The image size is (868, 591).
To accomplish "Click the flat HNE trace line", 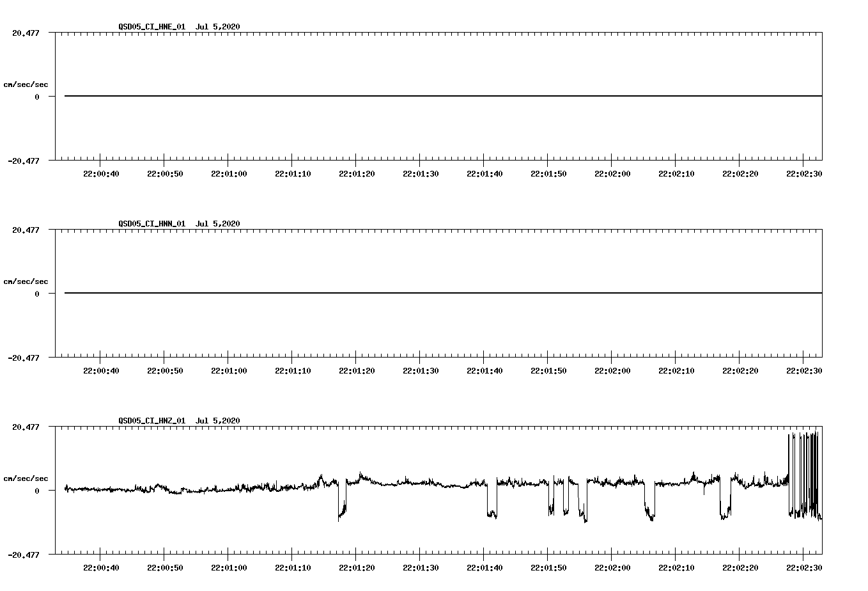I will pos(443,96).
